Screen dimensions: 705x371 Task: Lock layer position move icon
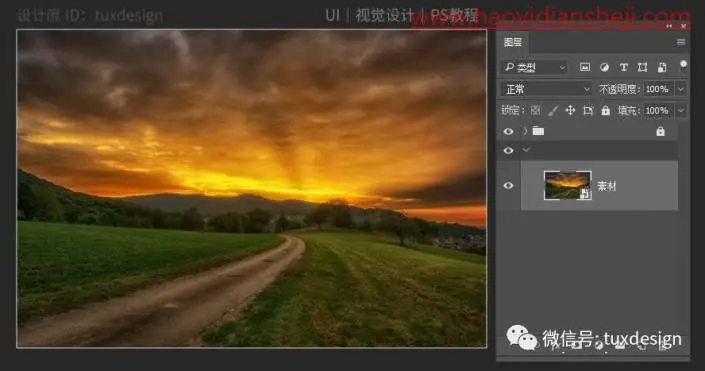[x=570, y=110]
